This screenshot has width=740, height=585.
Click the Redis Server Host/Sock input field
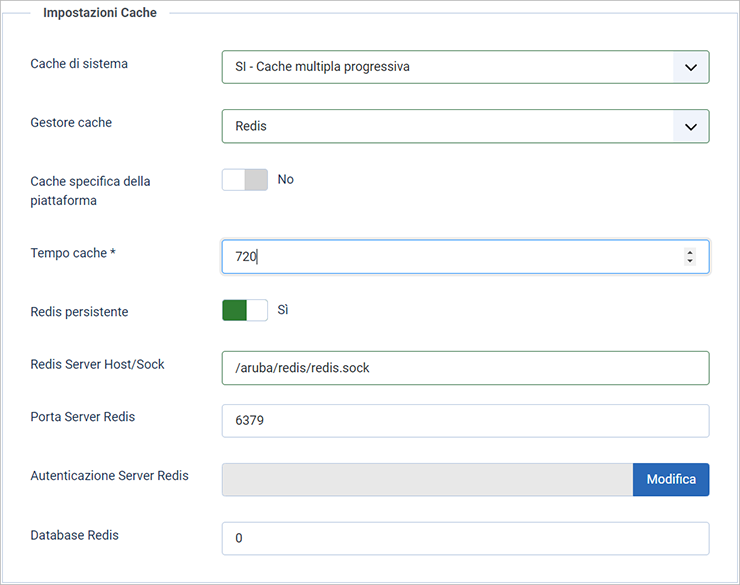(x=465, y=368)
